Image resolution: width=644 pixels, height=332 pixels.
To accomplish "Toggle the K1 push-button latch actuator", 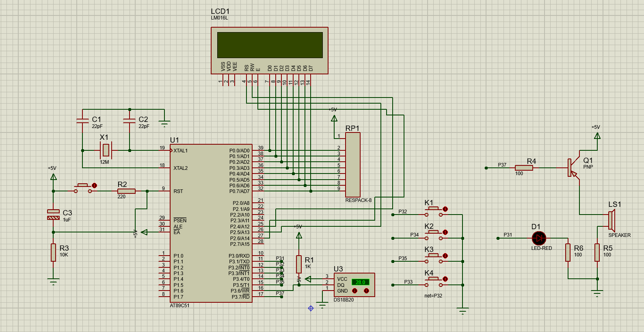I will tap(445, 209).
